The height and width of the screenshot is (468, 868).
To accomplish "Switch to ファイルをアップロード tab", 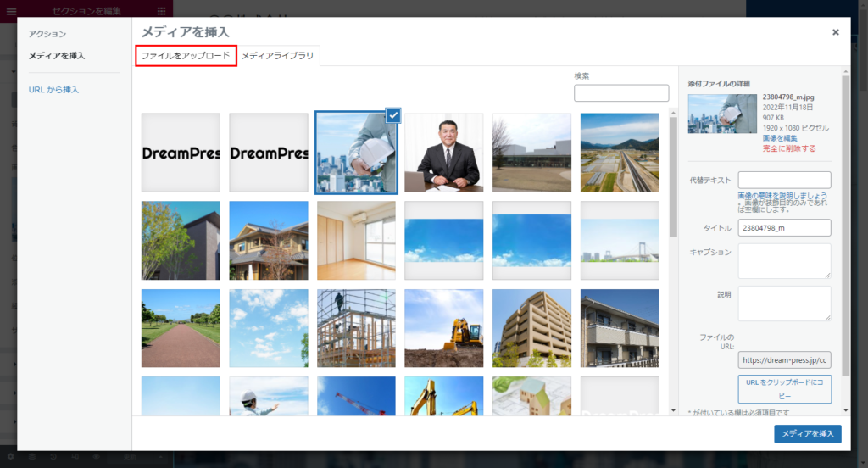I will pyautogui.click(x=186, y=56).
